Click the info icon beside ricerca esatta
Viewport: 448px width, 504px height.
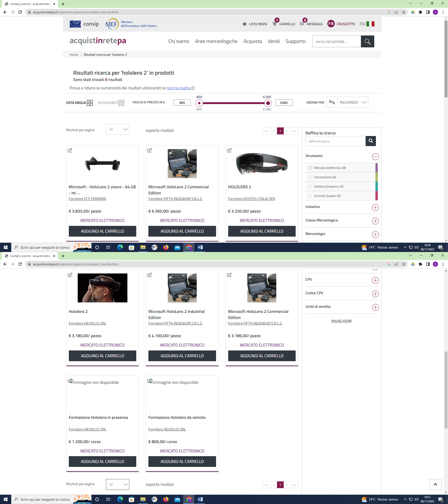tap(193, 88)
